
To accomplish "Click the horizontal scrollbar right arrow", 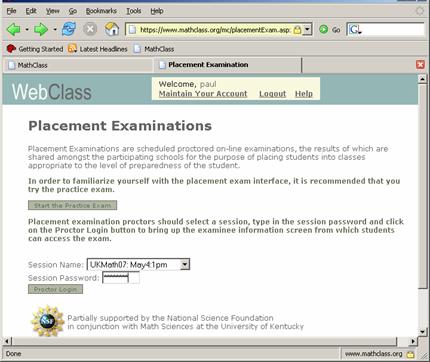I will [x=413, y=341].
